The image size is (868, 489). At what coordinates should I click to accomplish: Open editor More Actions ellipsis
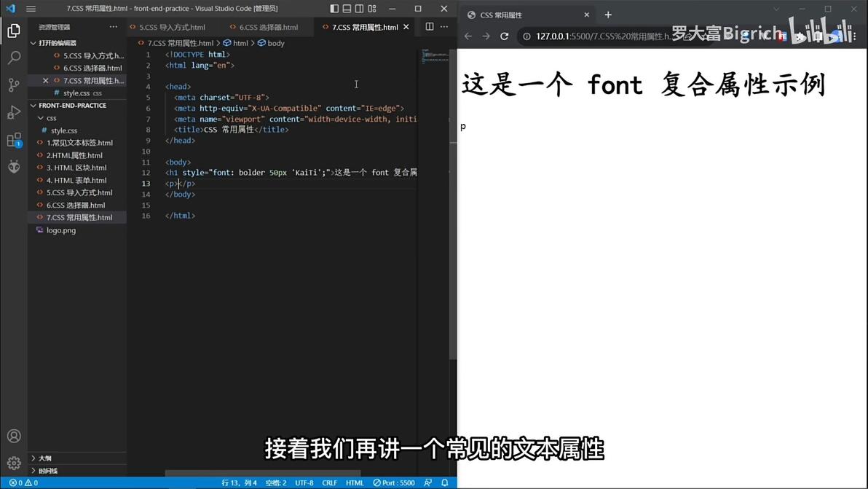(x=444, y=26)
